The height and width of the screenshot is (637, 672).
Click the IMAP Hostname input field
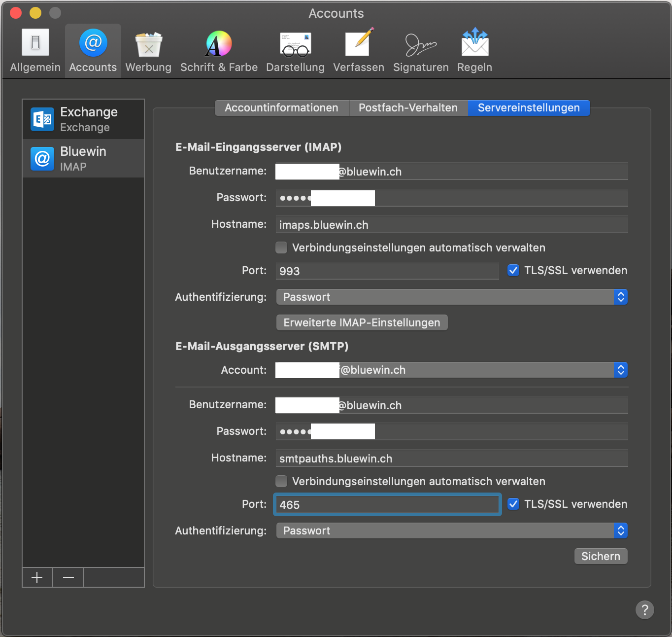click(x=451, y=225)
